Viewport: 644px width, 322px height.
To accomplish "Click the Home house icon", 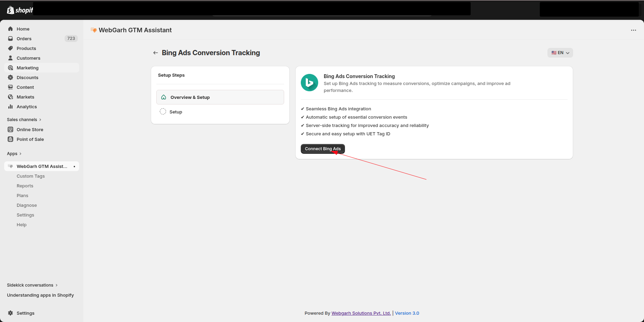I will [10, 29].
